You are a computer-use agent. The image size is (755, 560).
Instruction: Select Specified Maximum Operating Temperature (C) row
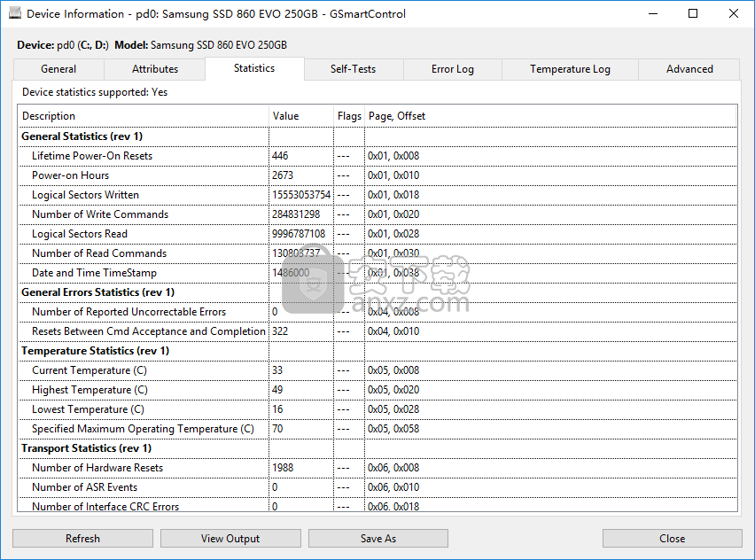click(377, 429)
